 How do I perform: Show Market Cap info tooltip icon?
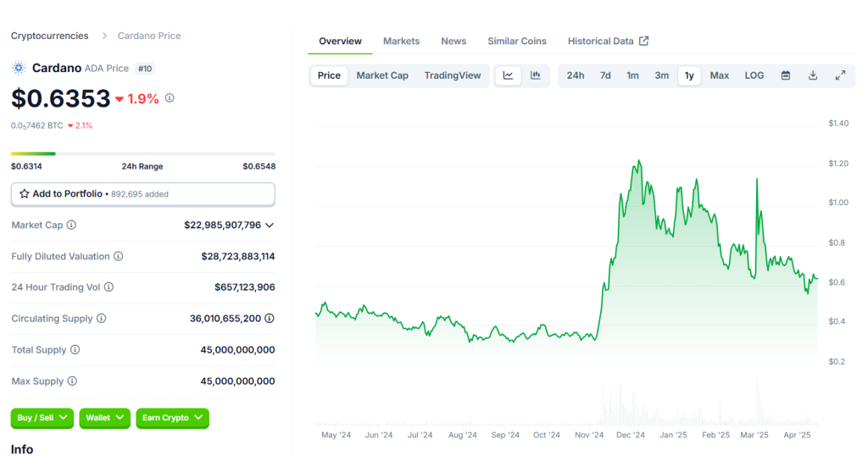(x=71, y=225)
